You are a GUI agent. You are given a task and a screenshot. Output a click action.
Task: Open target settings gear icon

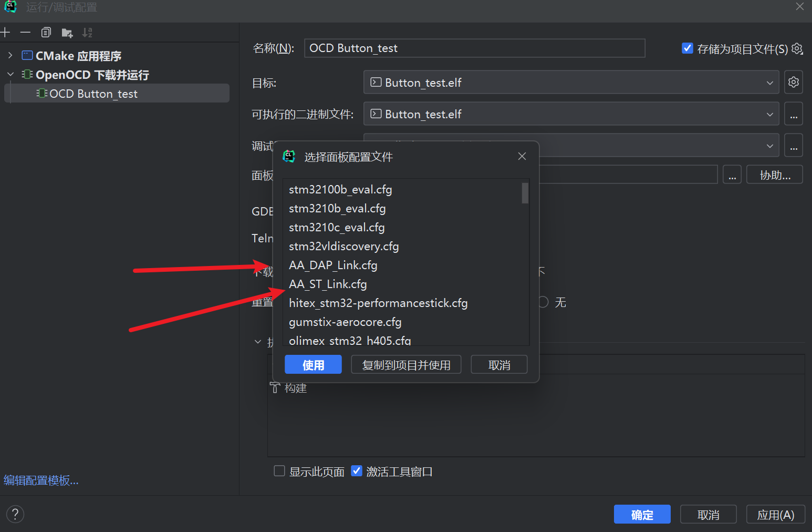point(794,82)
